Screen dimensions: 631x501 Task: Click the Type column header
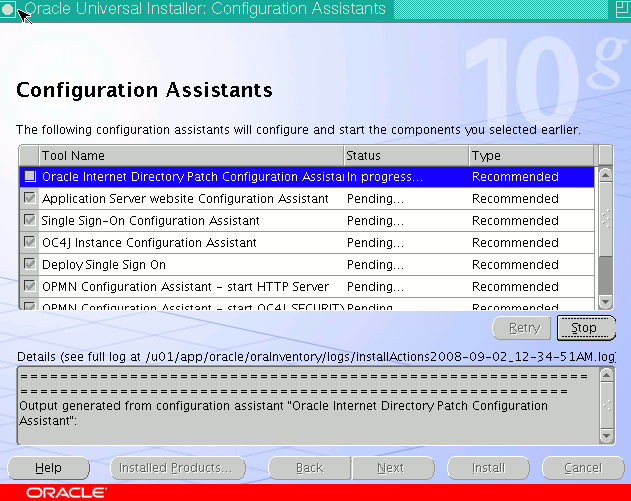click(531, 155)
